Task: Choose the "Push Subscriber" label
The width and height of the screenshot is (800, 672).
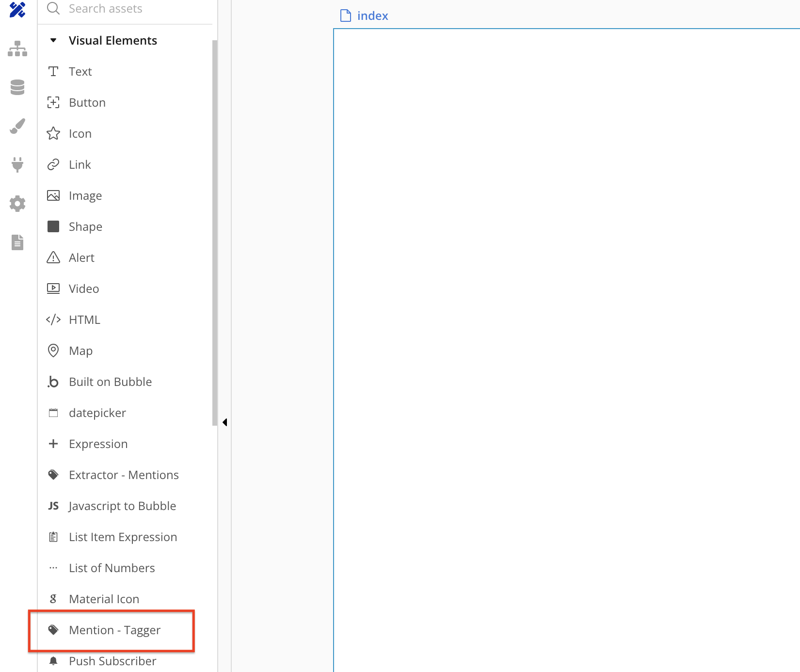Action: pyautogui.click(x=112, y=661)
